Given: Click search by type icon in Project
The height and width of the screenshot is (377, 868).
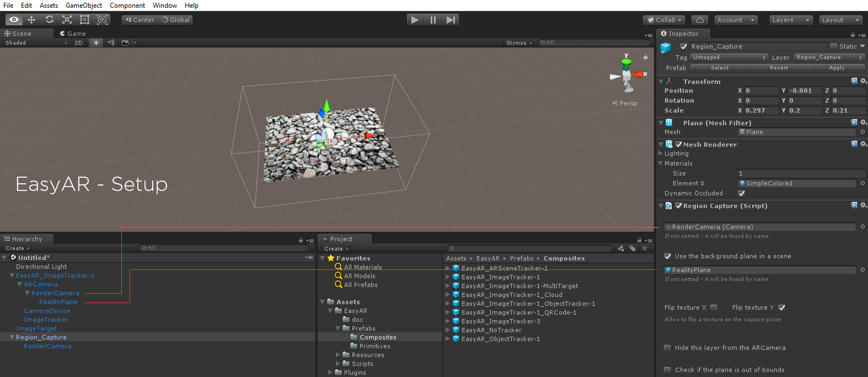Looking at the screenshot, I should coord(621,248).
